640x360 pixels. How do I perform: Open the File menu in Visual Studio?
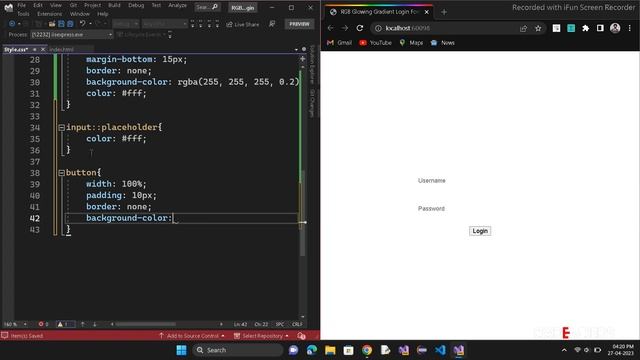pos(22,5)
